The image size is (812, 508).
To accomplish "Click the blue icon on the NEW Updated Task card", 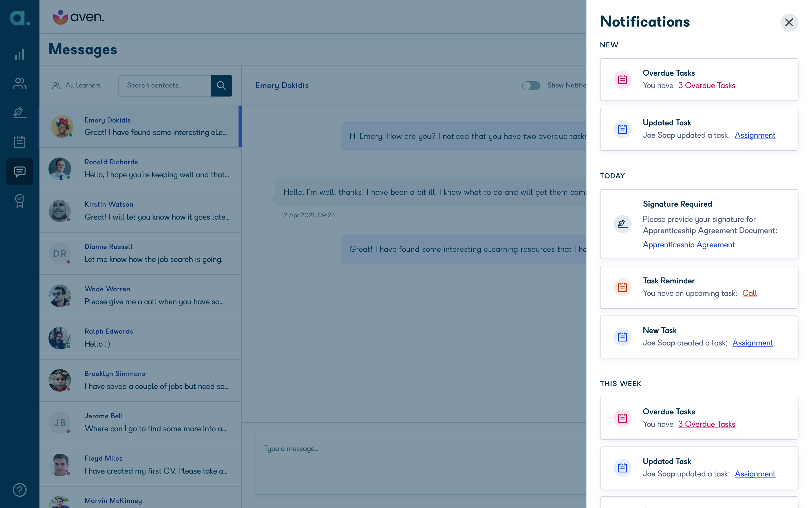I will tap(623, 129).
